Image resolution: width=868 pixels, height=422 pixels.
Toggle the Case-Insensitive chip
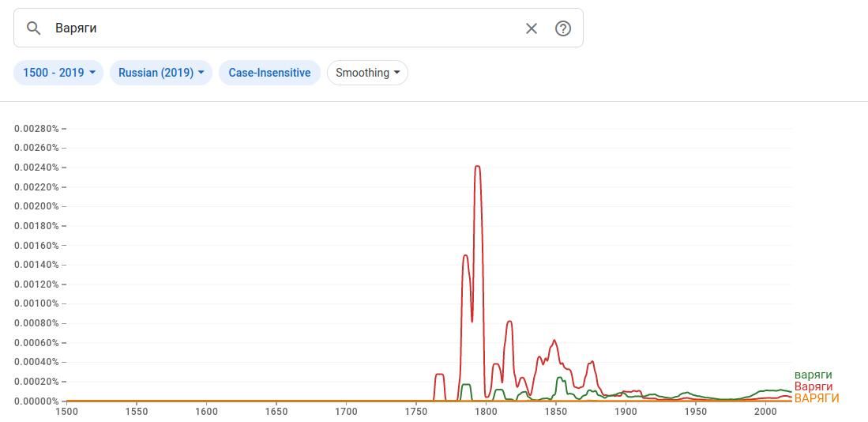pyautogui.click(x=269, y=73)
